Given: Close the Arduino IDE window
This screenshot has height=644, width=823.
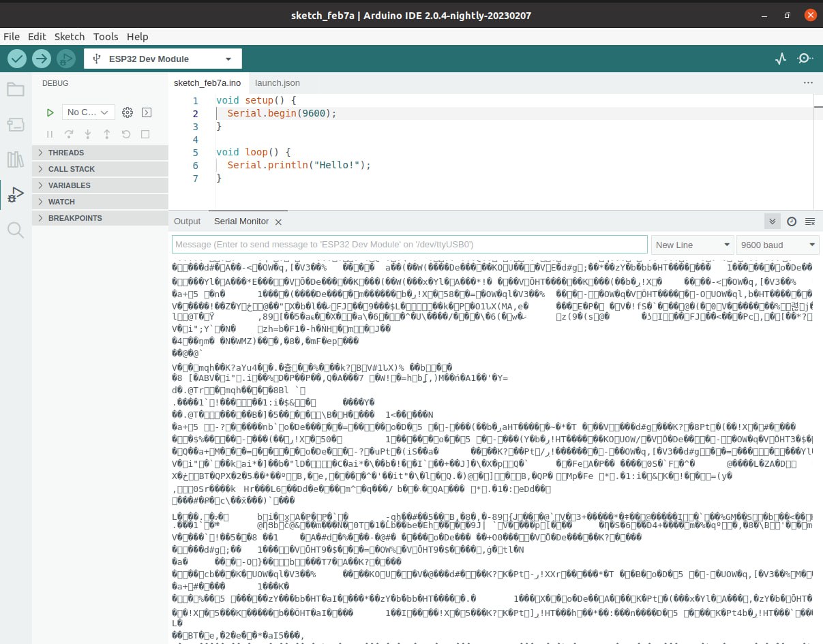Looking at the screenshot, I should 810,15.
